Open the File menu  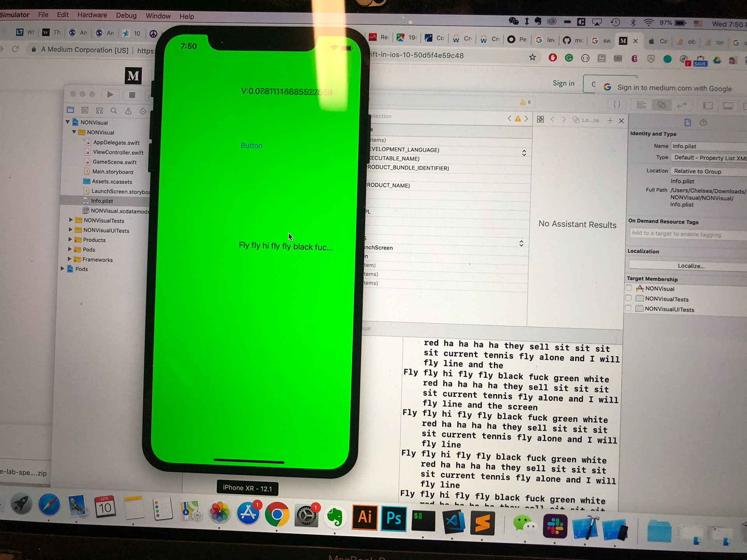[x=43, y=14]
